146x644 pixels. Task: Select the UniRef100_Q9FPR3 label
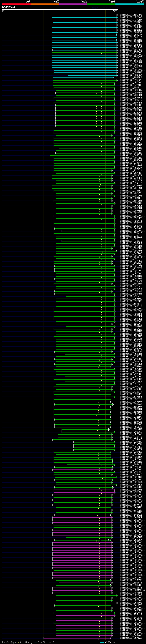131,93
